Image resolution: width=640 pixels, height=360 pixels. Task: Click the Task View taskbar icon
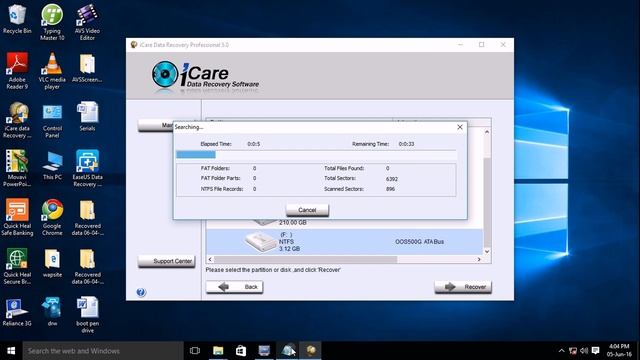coord(195,351)
